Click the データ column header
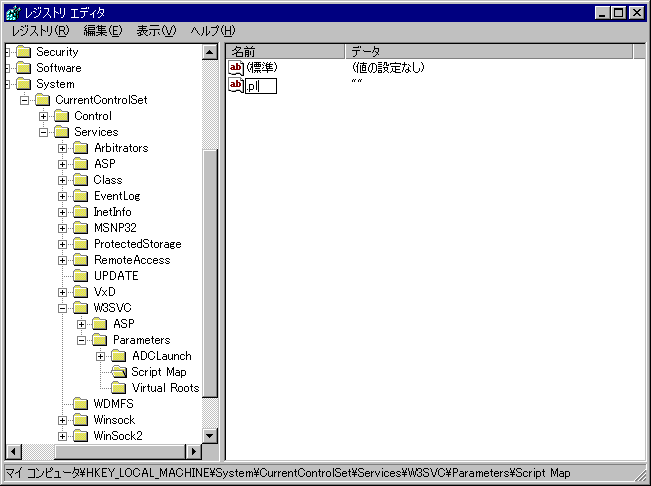This screenshot has width=651, height=486. 489,51
